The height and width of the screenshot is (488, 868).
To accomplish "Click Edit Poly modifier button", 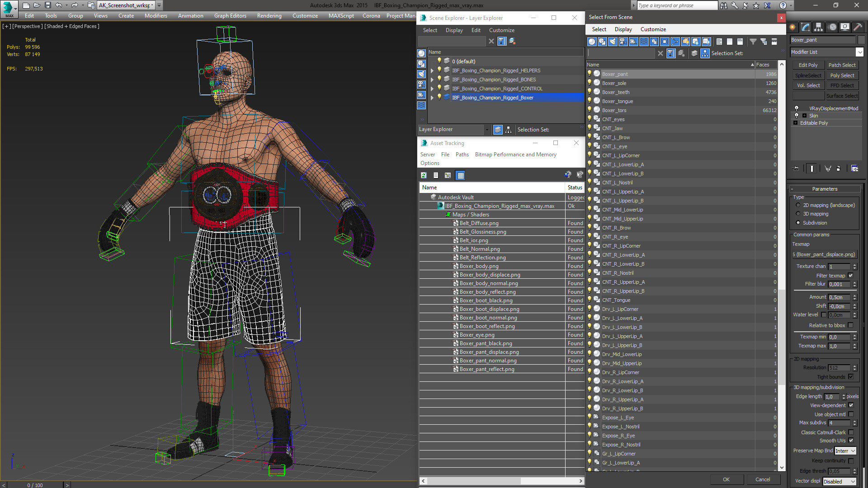I will coord(808,65).
